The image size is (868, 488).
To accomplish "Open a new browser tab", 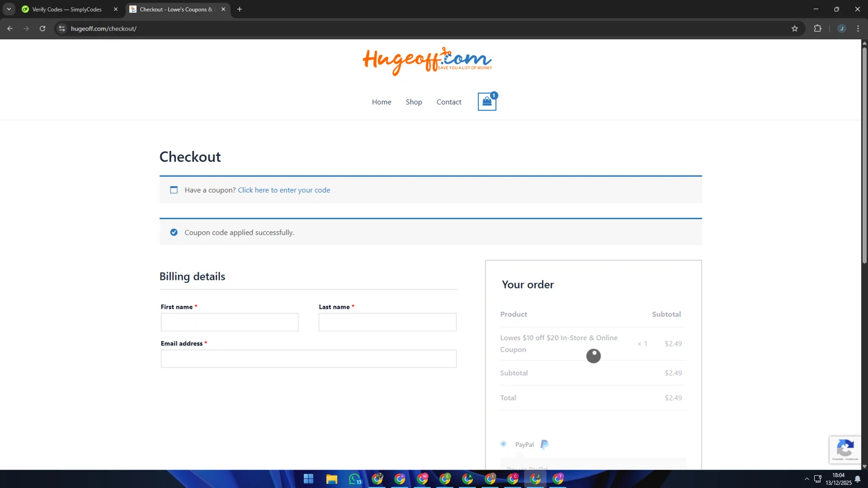I will coord(240,9).
